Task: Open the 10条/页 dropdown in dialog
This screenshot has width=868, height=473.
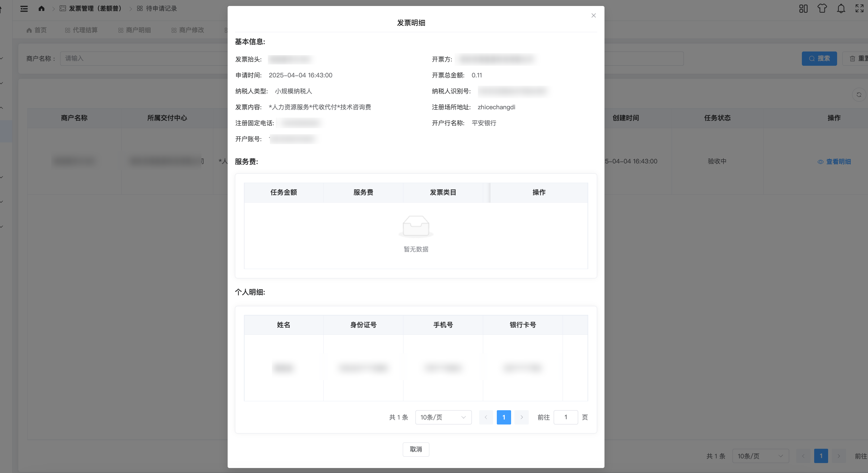Action: point(443,417)
